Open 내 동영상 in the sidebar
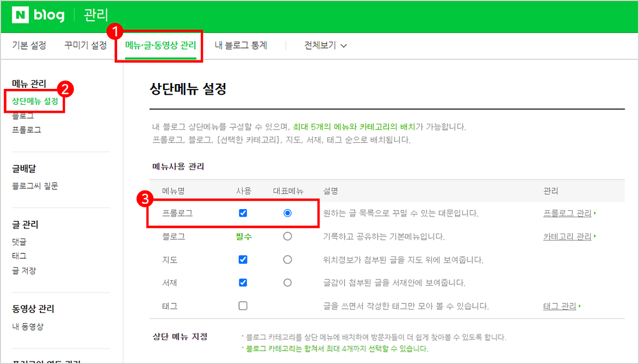This screenshot has height=364, width=639. click(x=28, y=327)
